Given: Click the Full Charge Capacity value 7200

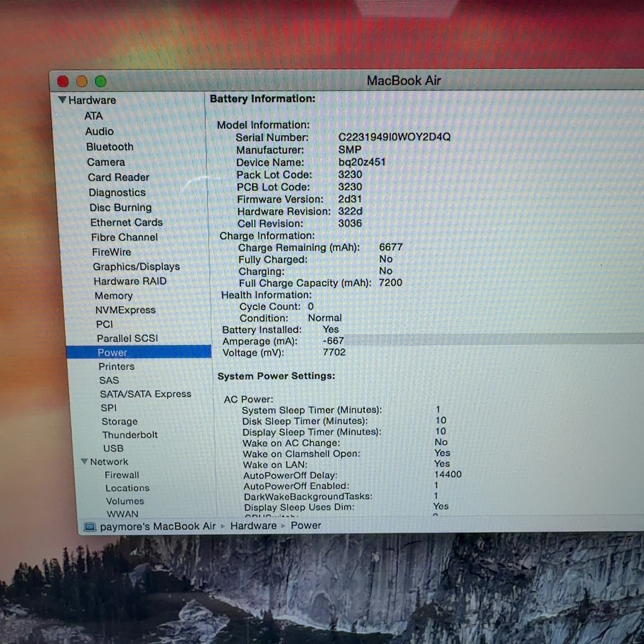Looking at the screenshot, I should (390, 283).
